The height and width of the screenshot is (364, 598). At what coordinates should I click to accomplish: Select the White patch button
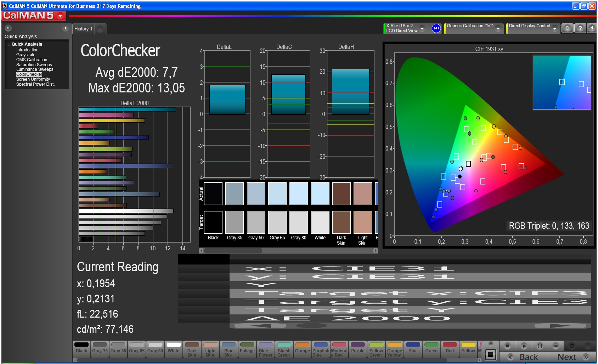[174, 349]
